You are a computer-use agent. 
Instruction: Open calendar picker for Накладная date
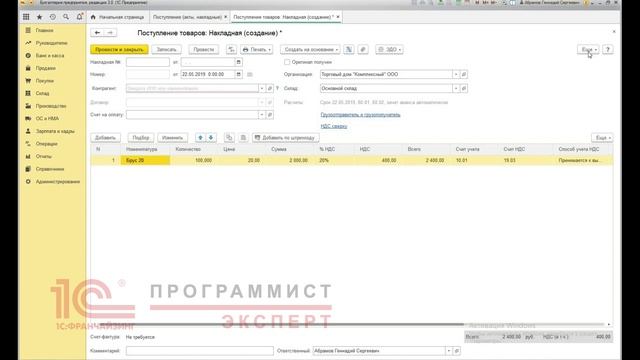coord(239,62)
